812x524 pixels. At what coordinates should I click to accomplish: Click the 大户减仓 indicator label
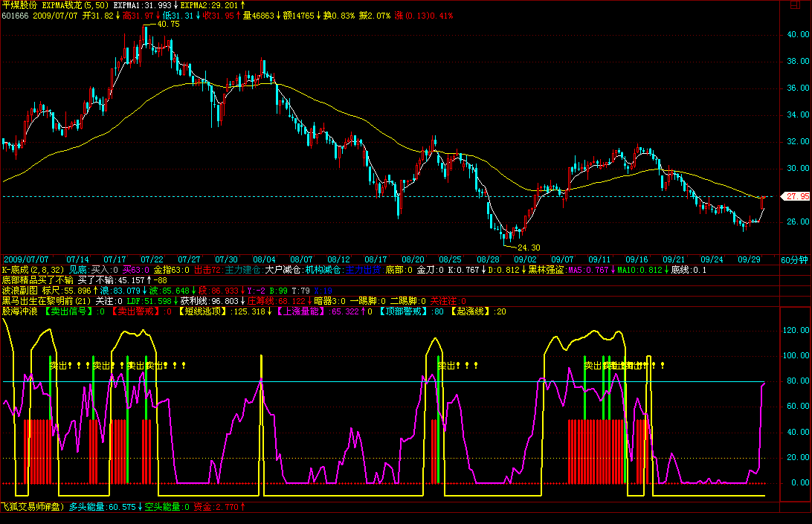283,270
